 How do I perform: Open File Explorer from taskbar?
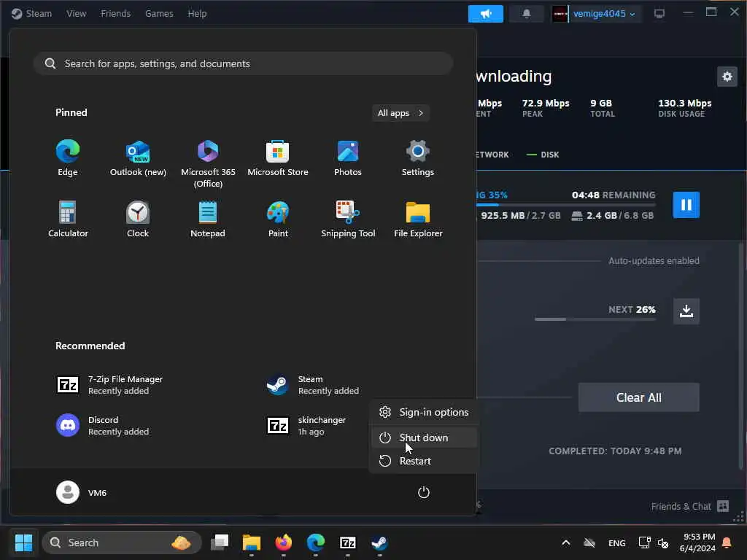click(252, 542)
